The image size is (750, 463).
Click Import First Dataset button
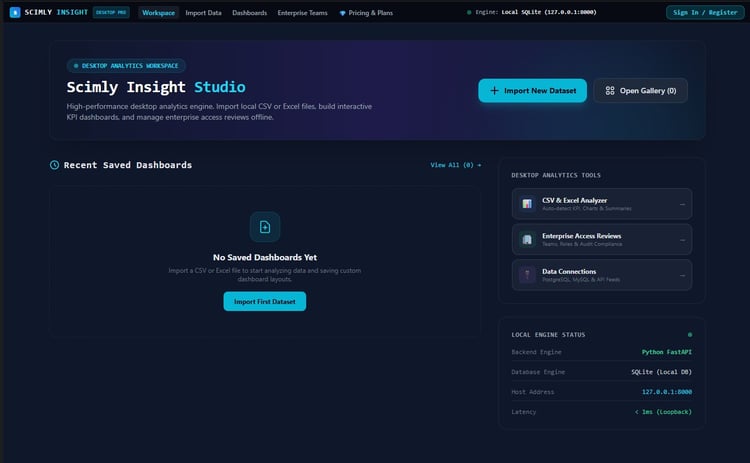point(265,301)
